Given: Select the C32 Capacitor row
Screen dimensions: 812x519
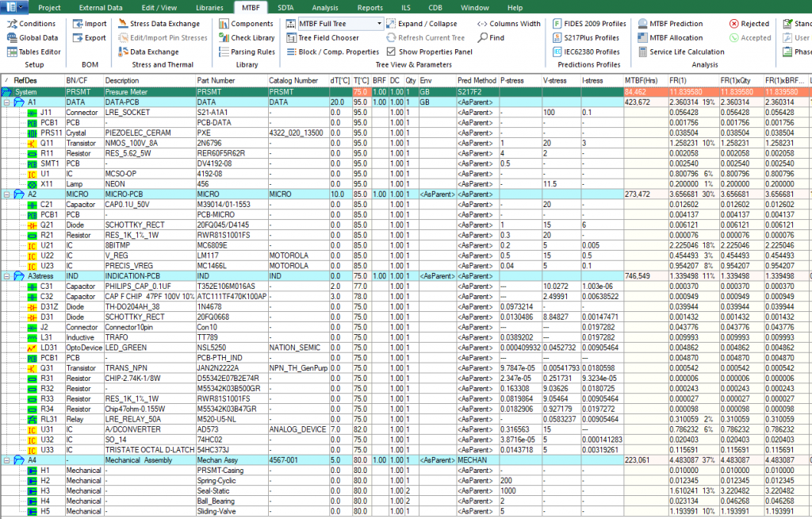Looking at the screenshot, I should coord(406,297).
